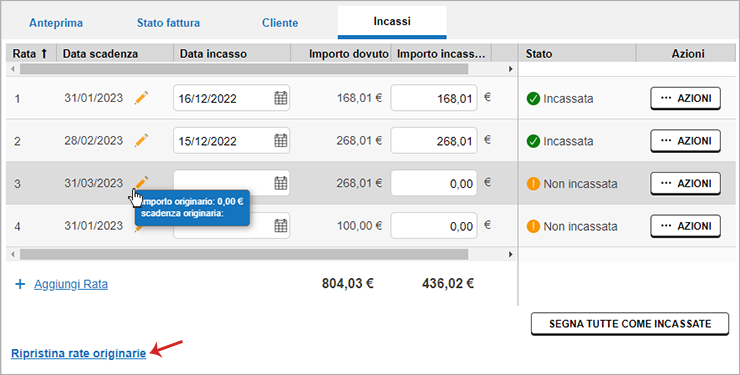
Task: Edit due date 31/01/2023 of rata 1
Action: (141, 98)
